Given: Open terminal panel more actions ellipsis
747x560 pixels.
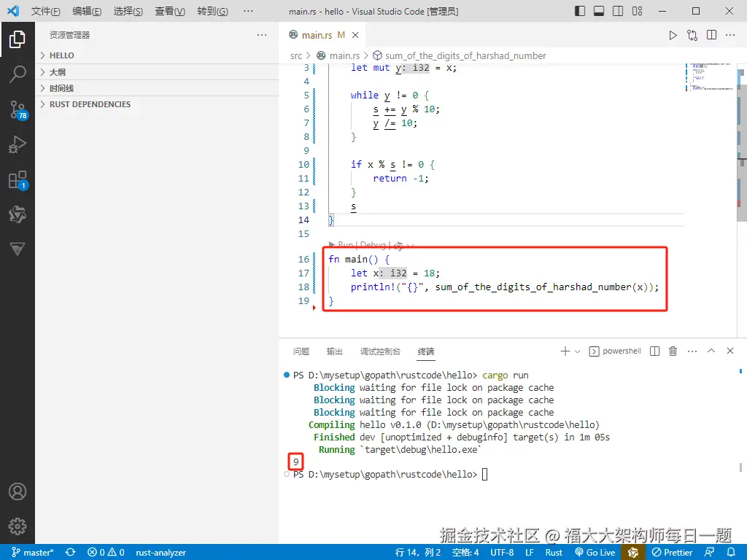Looking at the screenshot, I should click(692, 351).
